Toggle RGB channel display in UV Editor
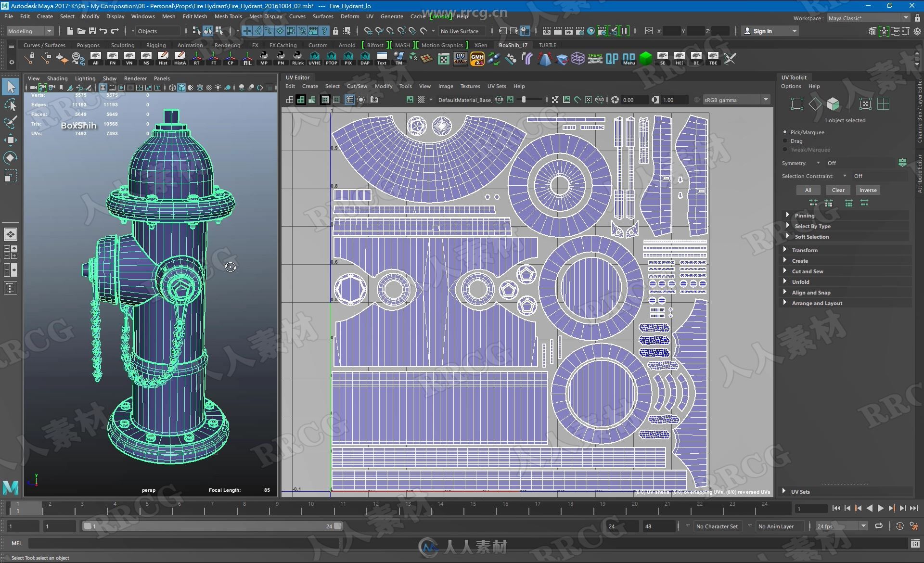 (499, 100)
